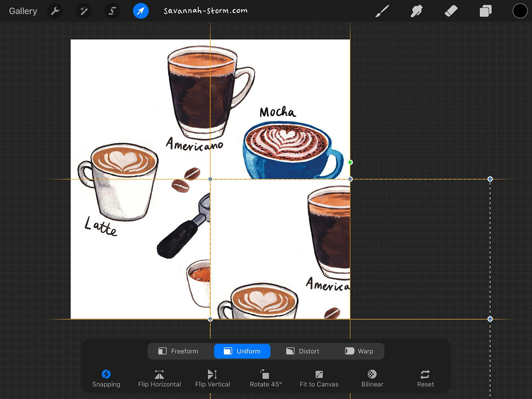
Task: Select the Brush tool
Action: pyautogui.click(x=382, y=11)
